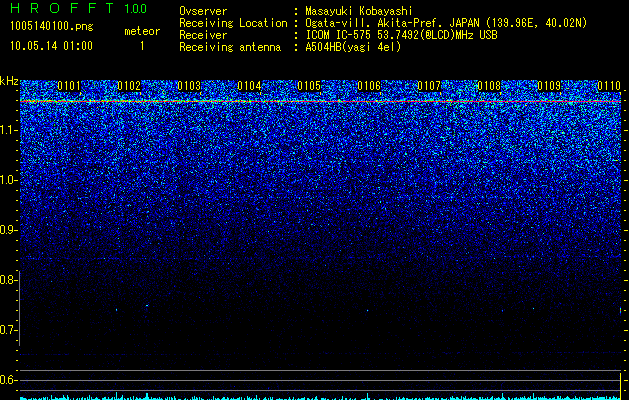Image resolution: width=629 pixels, height=400 pixels.
Task: Click the meteor count value 1
Action: coord(142,46)
